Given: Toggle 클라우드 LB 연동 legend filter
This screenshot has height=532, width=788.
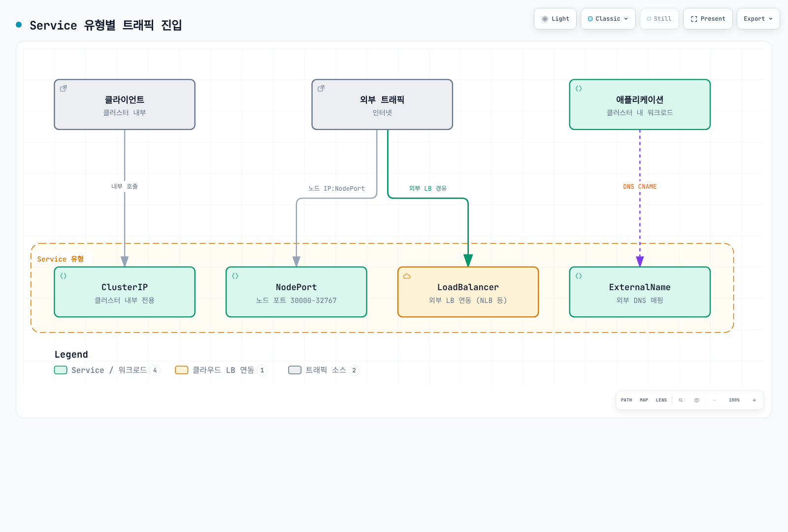Looking at the screenshot, I should point(221,370).
